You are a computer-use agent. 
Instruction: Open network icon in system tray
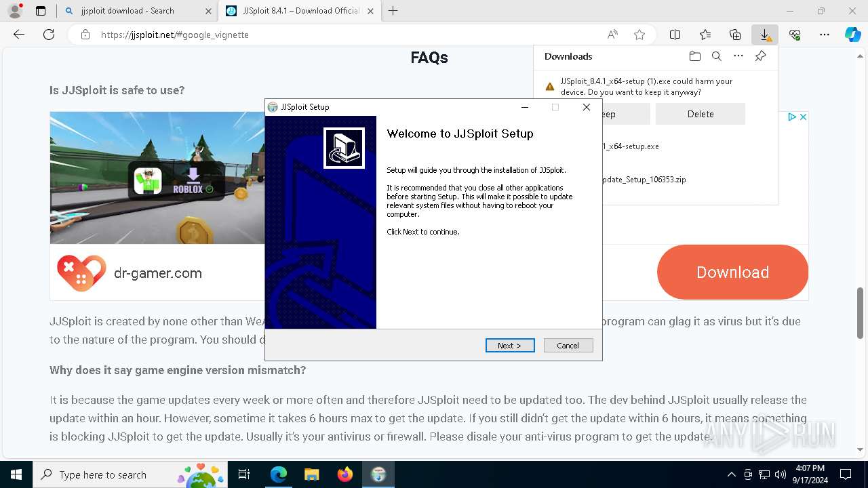764,474
